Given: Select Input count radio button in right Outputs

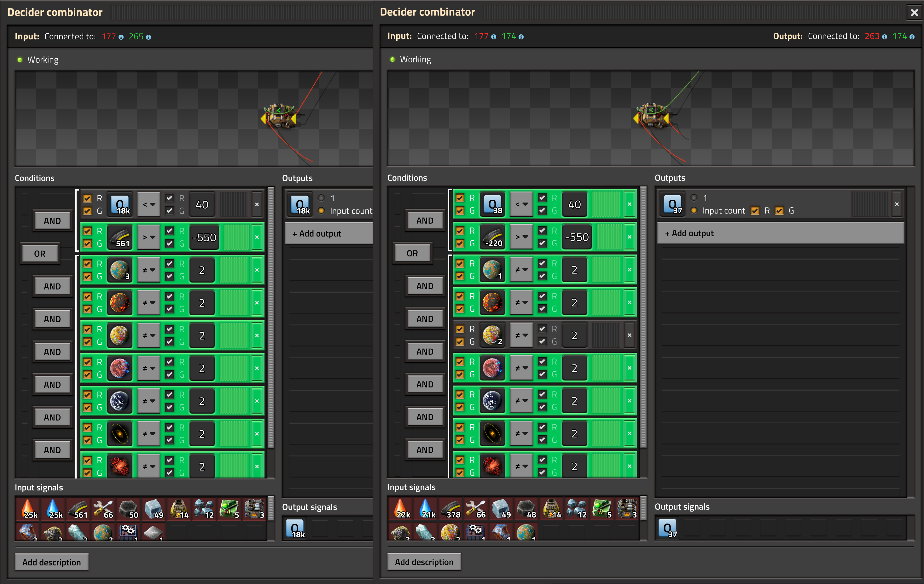Looking at the screenshot, I should (x=694, y=210).
